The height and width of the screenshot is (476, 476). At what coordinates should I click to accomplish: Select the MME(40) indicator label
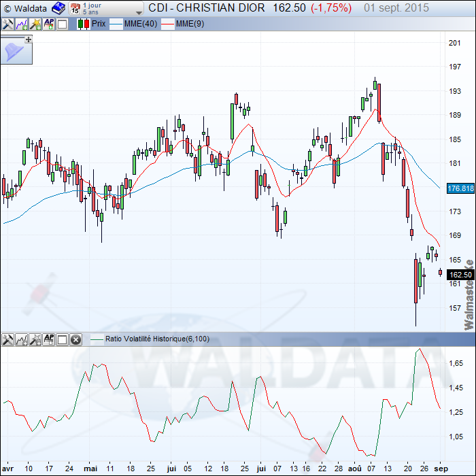141,24
